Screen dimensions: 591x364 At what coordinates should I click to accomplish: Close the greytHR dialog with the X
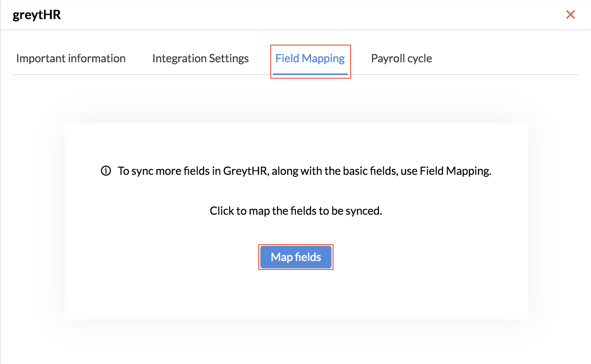point(571,15)
